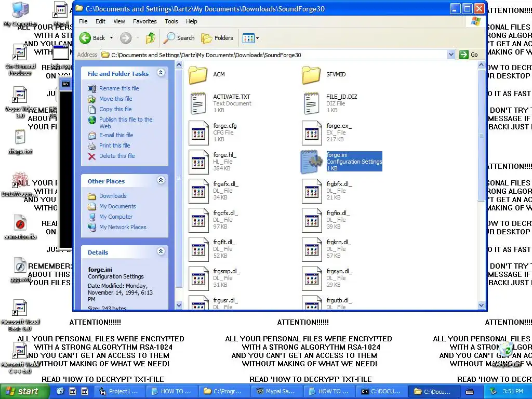Select the frgsyn.dl_ file icon
This screenshot has height=399, width=532.
312,278
